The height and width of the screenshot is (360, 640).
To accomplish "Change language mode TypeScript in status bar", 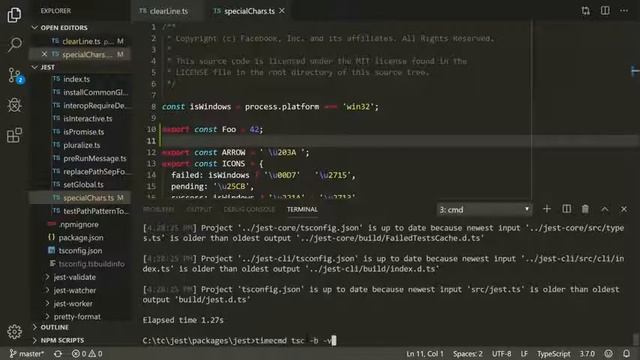I will pyautogui.click(x=553, y=353).
